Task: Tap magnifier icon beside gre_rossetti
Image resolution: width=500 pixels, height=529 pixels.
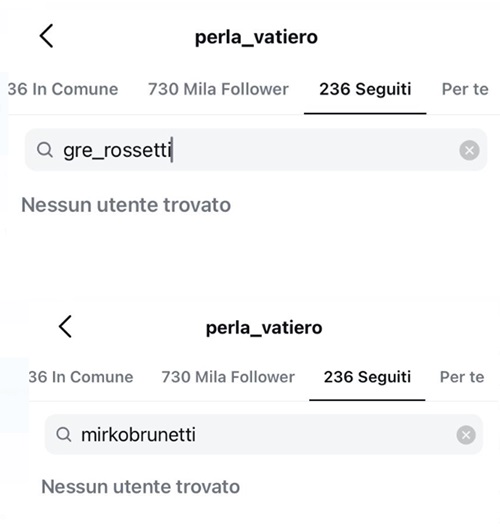Action: click(x=45, y=150)
